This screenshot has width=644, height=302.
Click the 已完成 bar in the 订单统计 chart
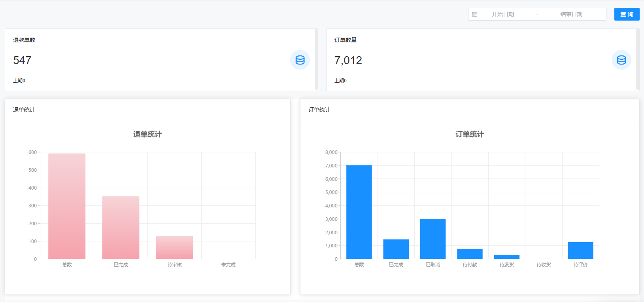pos(396,249)
